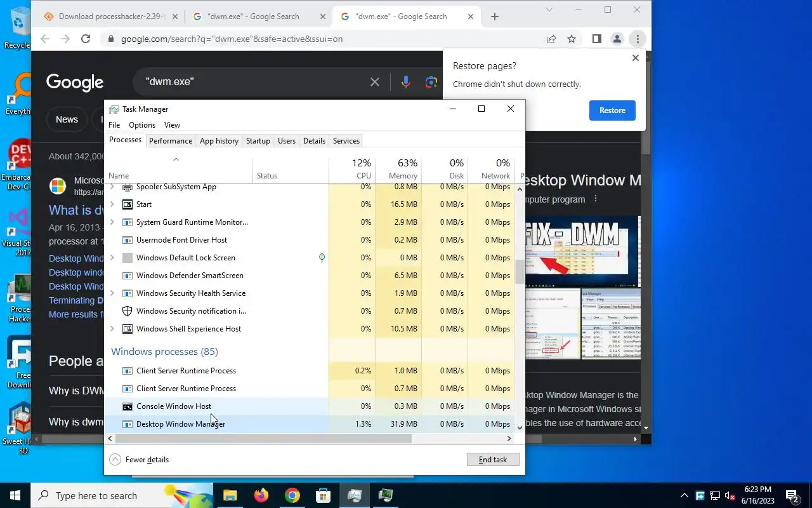
Task: Show hidden system tray icons chevron
Action: click(684, 495)
